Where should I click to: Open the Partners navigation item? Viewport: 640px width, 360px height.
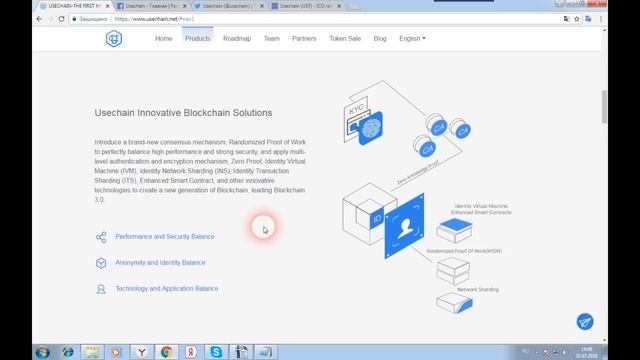tap(304, 38)
